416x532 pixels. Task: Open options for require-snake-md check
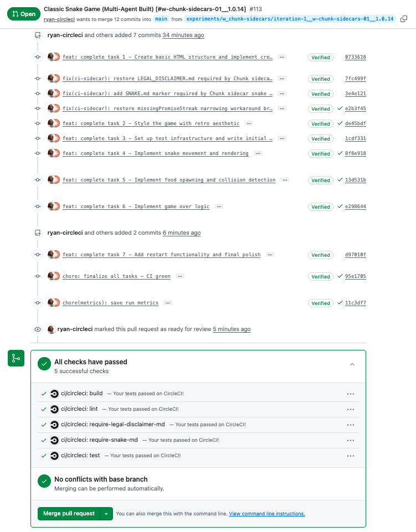[351, 441]
